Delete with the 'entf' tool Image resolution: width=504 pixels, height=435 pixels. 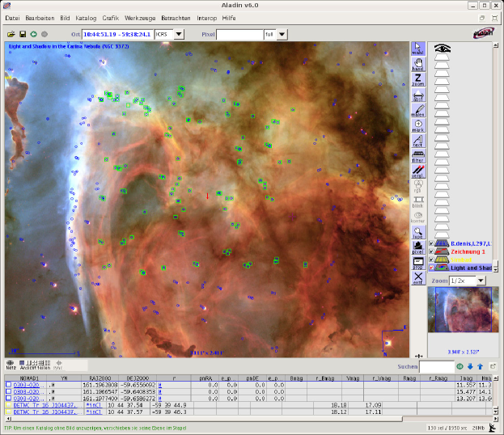(x=418, y=277)
